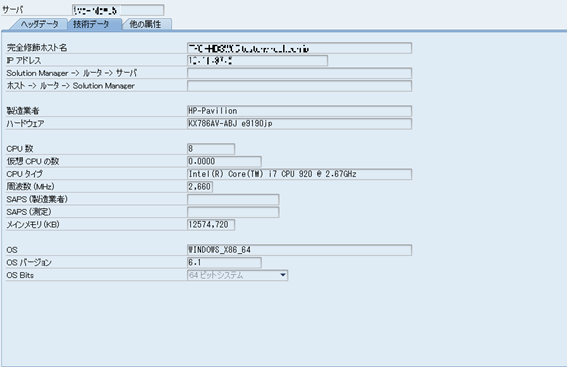Open the 他の属性 tab
Image resolution: width=567 pixels, height=367 pixels.
click(x=145, y=24)
